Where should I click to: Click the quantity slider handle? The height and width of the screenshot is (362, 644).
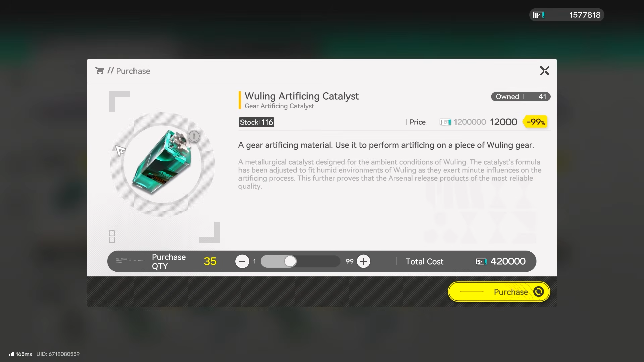coord(290,261)
